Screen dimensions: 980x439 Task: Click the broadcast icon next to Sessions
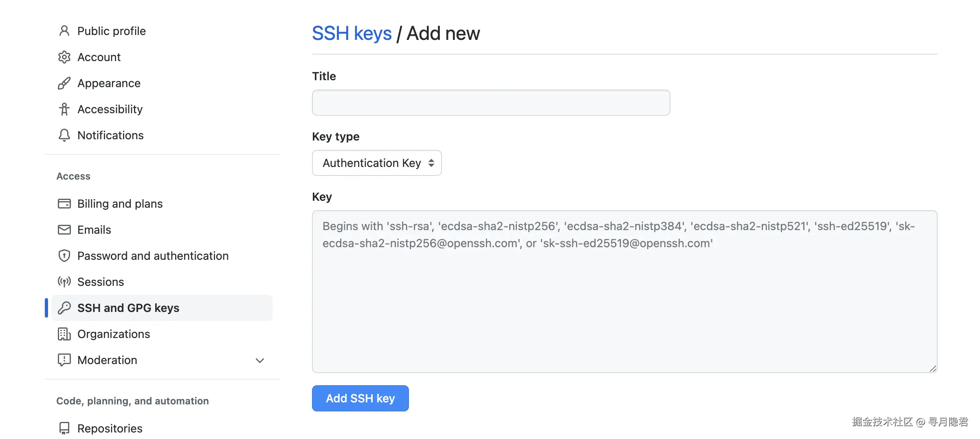coord(64,282)
